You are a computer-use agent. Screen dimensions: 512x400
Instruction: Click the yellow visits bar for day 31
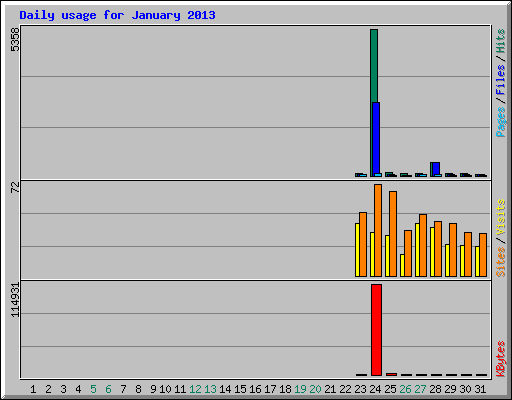point(477,261)
